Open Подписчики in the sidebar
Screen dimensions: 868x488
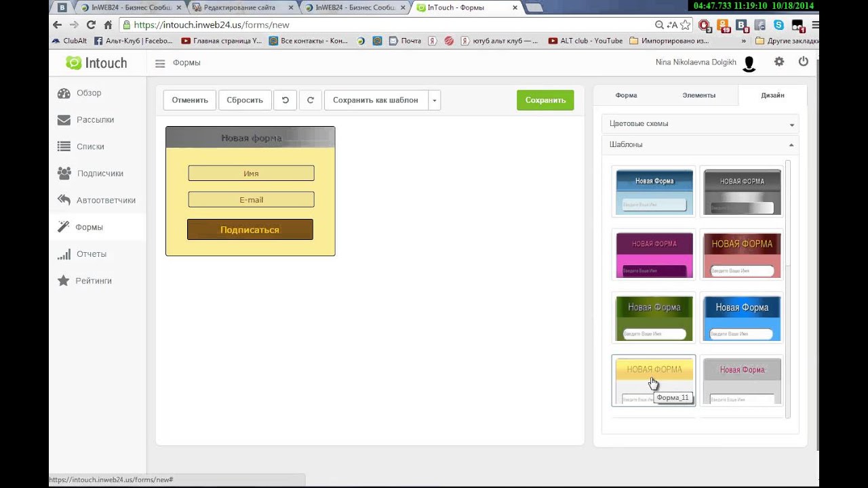point(100,174)
